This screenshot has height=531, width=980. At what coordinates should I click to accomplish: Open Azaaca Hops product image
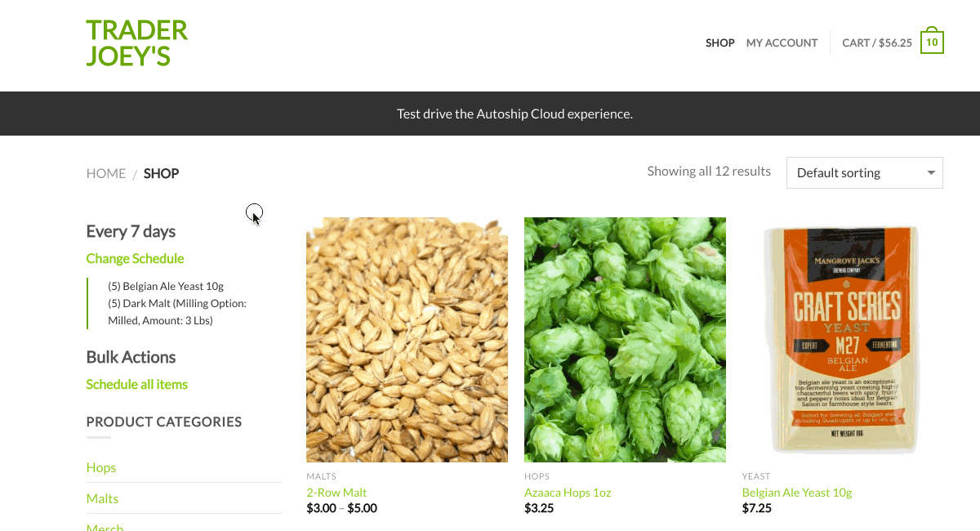(625, 340)
